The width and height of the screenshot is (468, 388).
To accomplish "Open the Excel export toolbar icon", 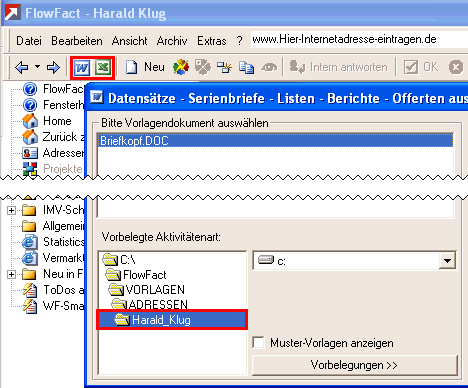I will point(103,68).
